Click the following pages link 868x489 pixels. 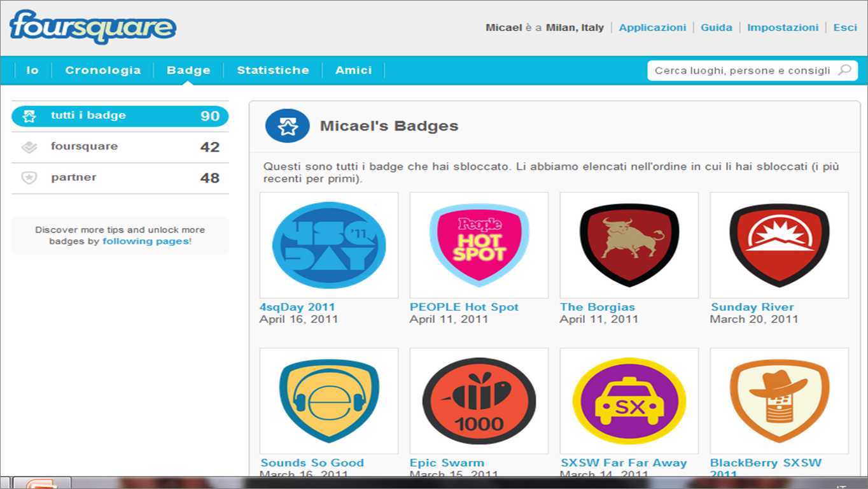click(x=146, y=241)
